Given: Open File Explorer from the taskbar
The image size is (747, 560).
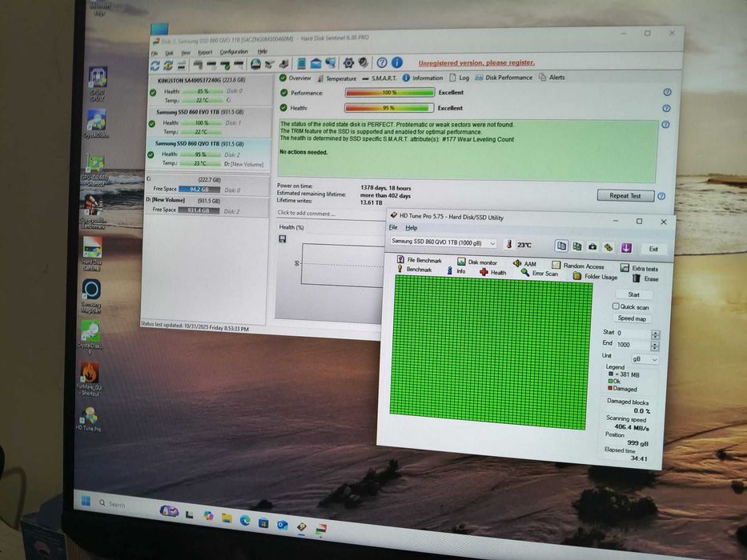Looking at the screenshot, I should [227, 518].
